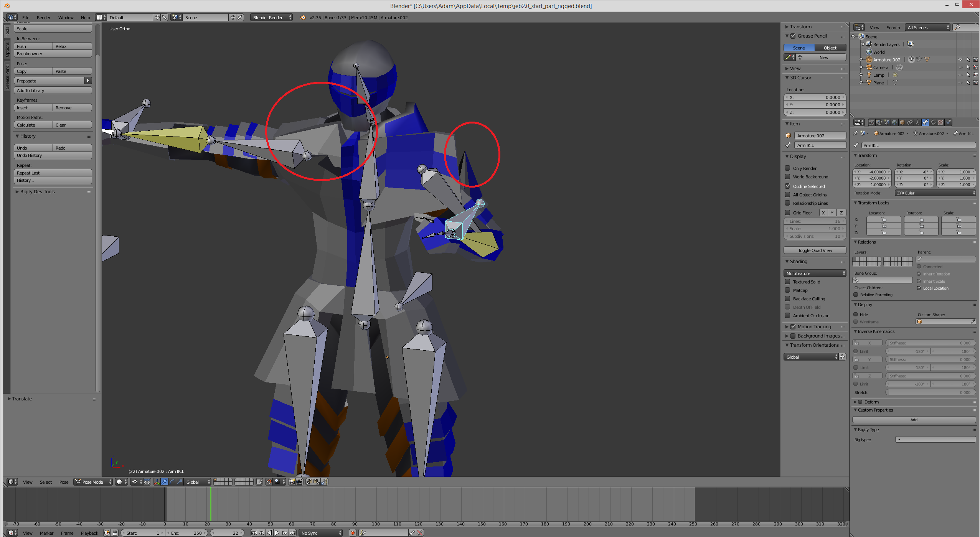Open the Window menu

[x=66, y=17]
